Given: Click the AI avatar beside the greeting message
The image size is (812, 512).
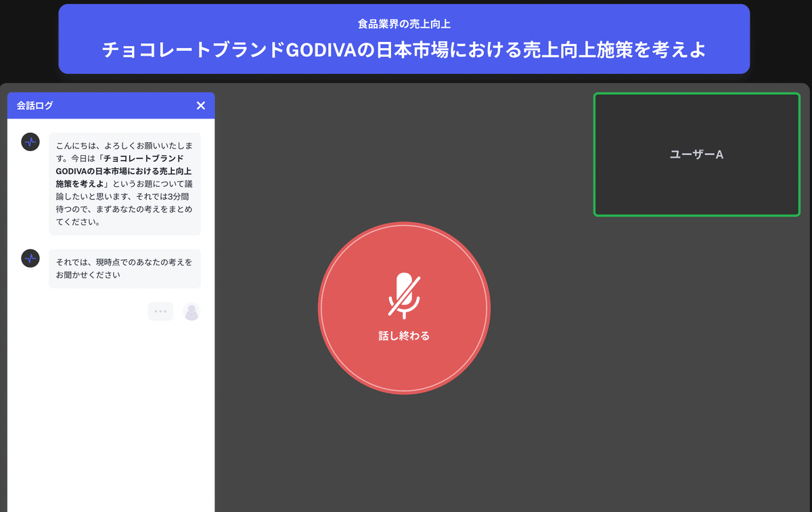Looking at the screenshot, I should [30, 142].
